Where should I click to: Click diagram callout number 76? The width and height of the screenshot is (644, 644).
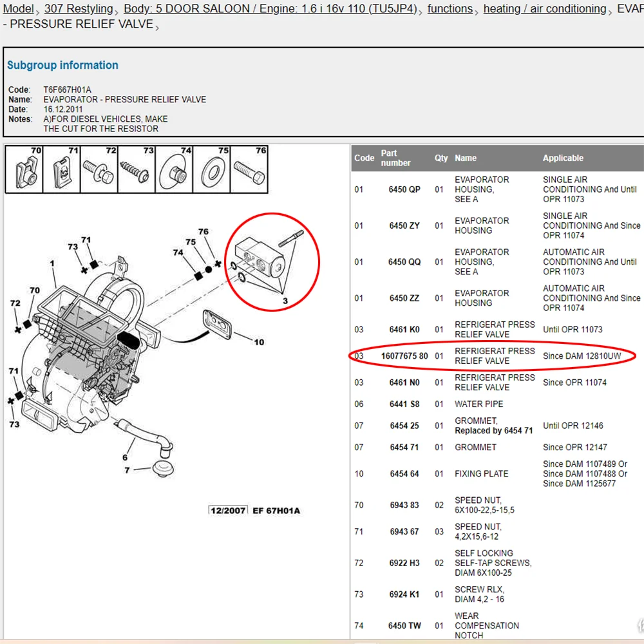(x=203, y=231)
